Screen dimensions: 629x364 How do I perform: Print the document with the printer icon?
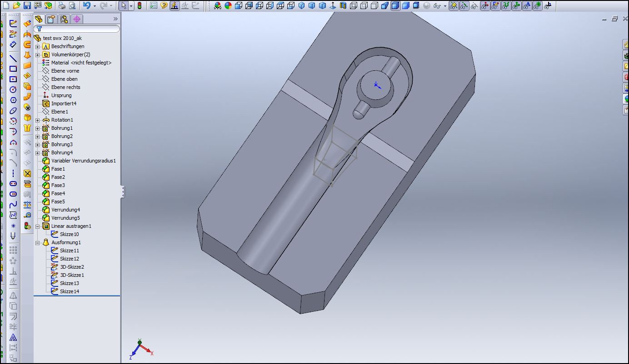pos(62,6)
